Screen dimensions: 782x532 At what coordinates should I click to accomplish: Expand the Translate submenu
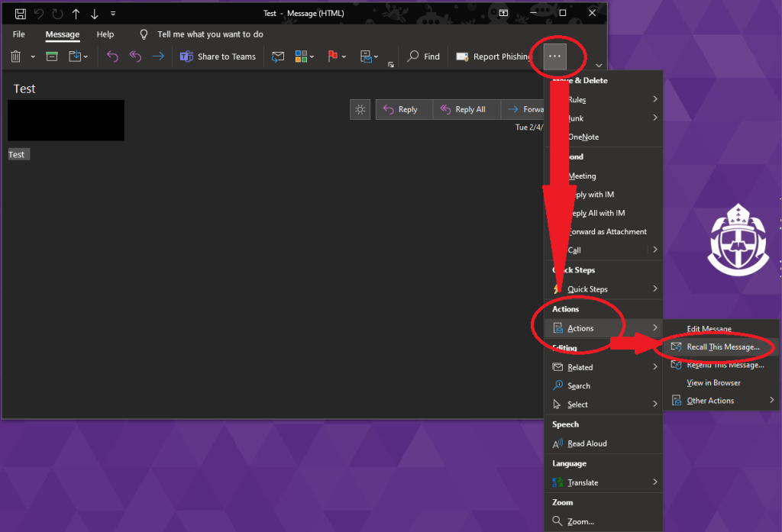click(x=603, y=482)
